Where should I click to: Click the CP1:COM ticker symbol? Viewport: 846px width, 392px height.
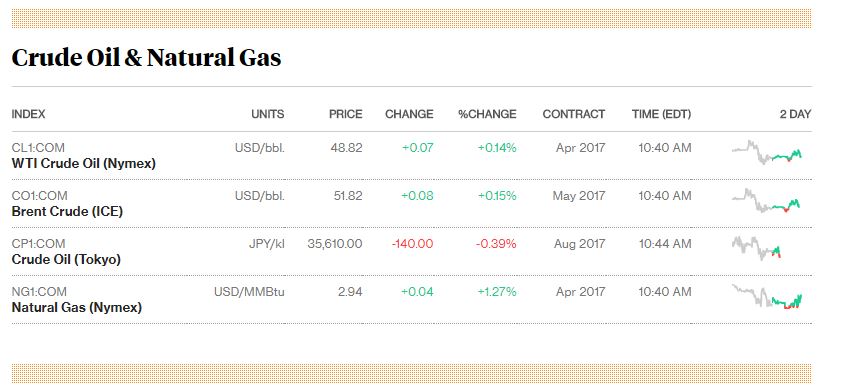click(x=39, y=244)
